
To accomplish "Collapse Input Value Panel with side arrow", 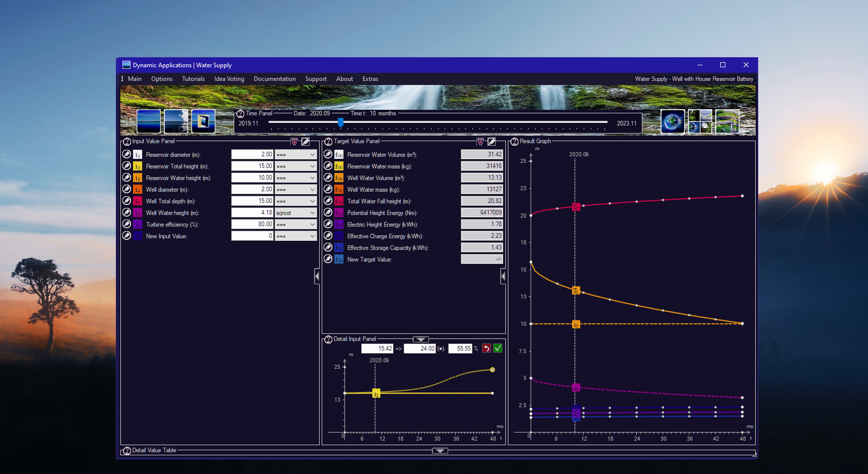I will pos(317,276).
